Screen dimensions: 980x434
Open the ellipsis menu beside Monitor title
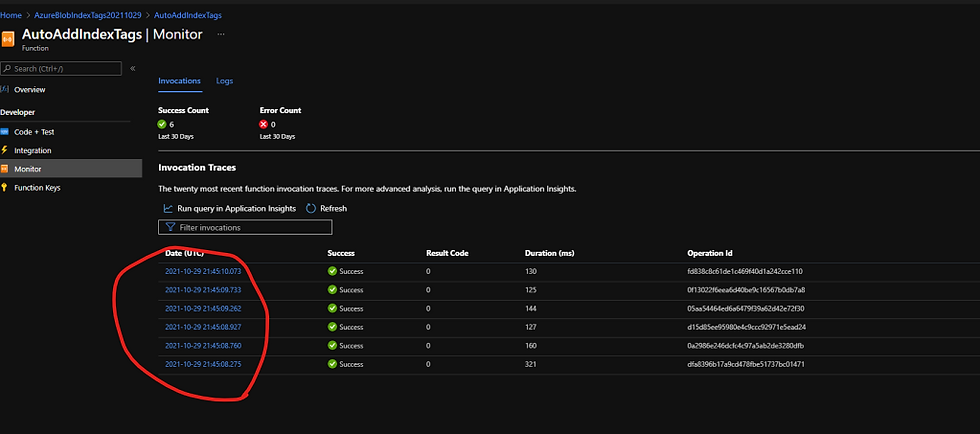221,35
